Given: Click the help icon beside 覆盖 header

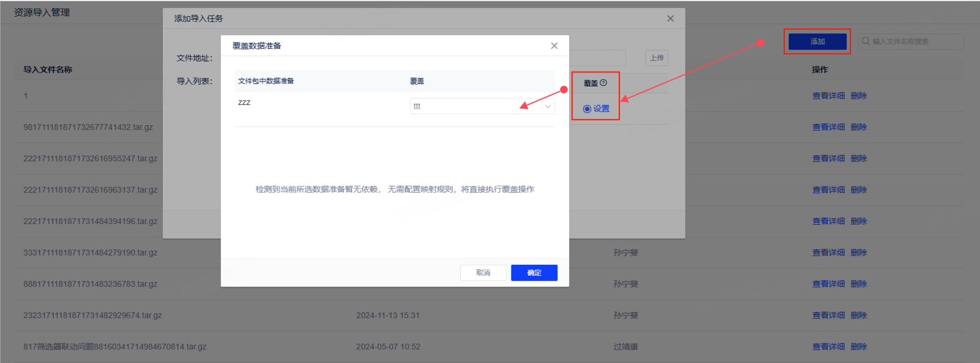Looking at the screenshot, I should point(603,83).
